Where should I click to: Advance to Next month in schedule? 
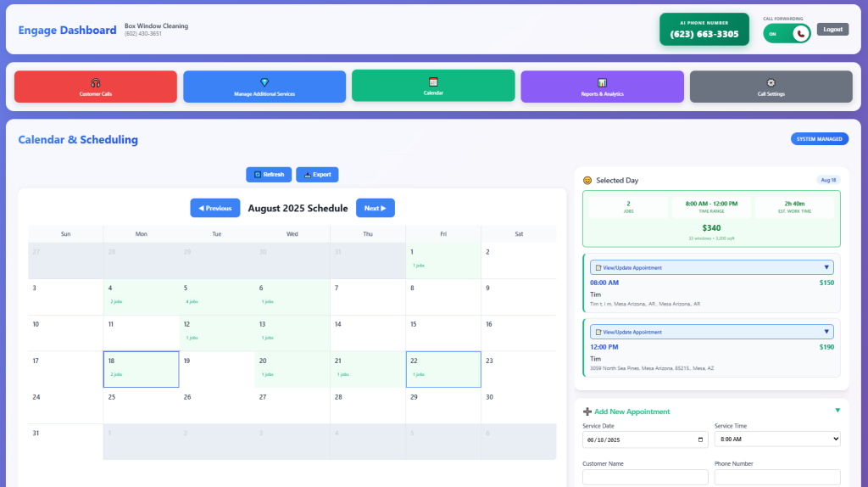pyautogui.click(x=375, y=208)
